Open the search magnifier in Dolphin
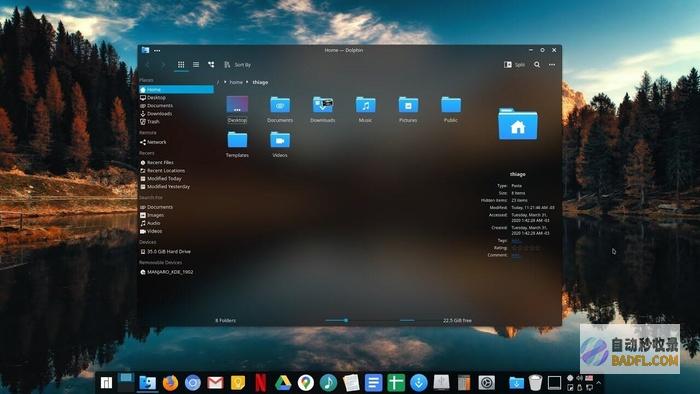Viewport: 700px width, 394px height. coord(537,65)
